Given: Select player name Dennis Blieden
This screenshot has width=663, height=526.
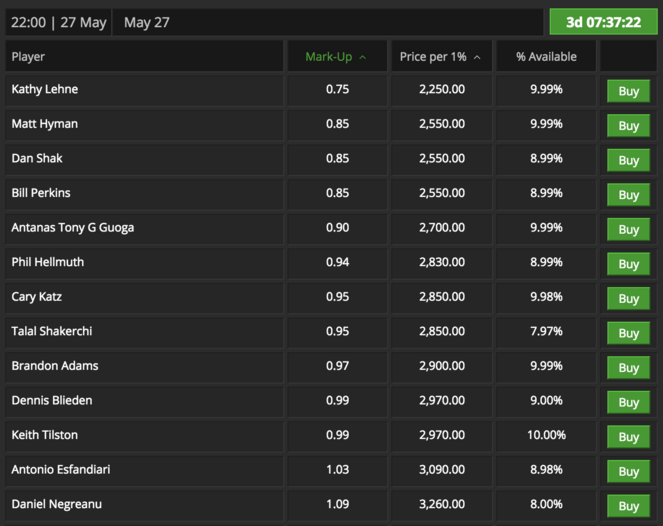Looking at the screenshot, I should [x=52, y=400].
